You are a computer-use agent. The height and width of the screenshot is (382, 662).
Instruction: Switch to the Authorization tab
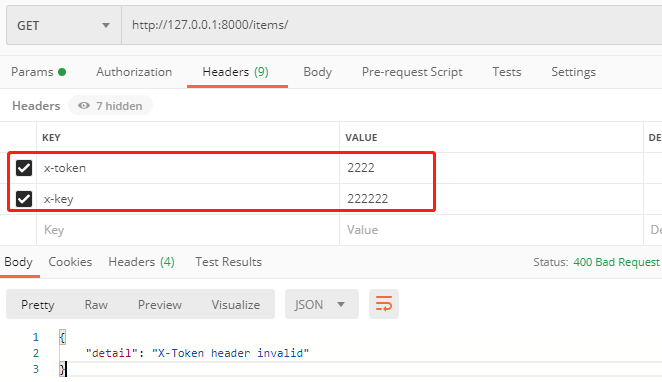pyautogui.click(x=134, y=72)
